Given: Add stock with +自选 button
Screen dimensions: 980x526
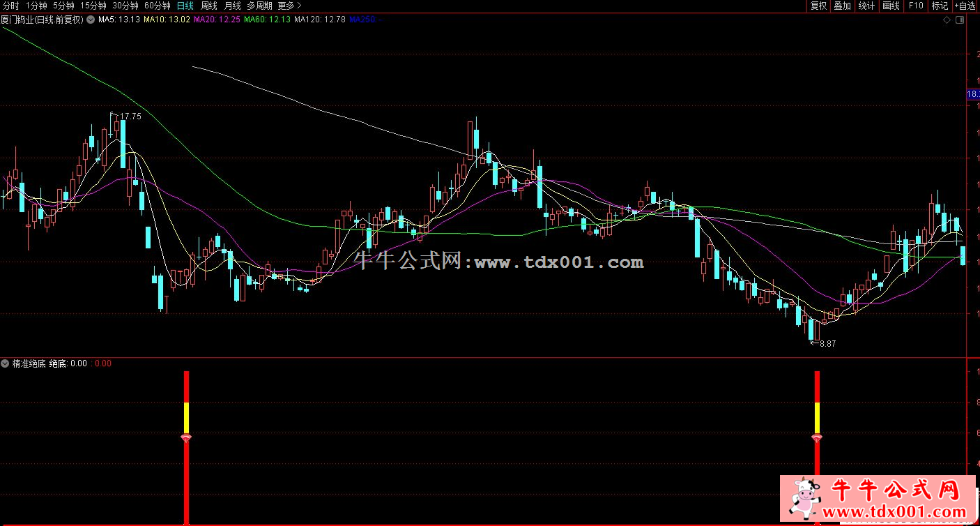Looking at the screenshot, I should click(965, 6).
